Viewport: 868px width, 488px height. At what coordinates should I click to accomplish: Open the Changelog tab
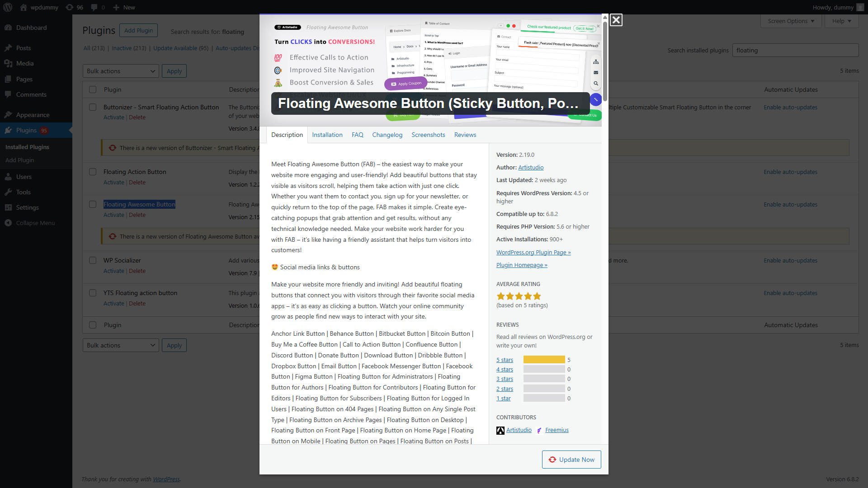click(387, 135)
